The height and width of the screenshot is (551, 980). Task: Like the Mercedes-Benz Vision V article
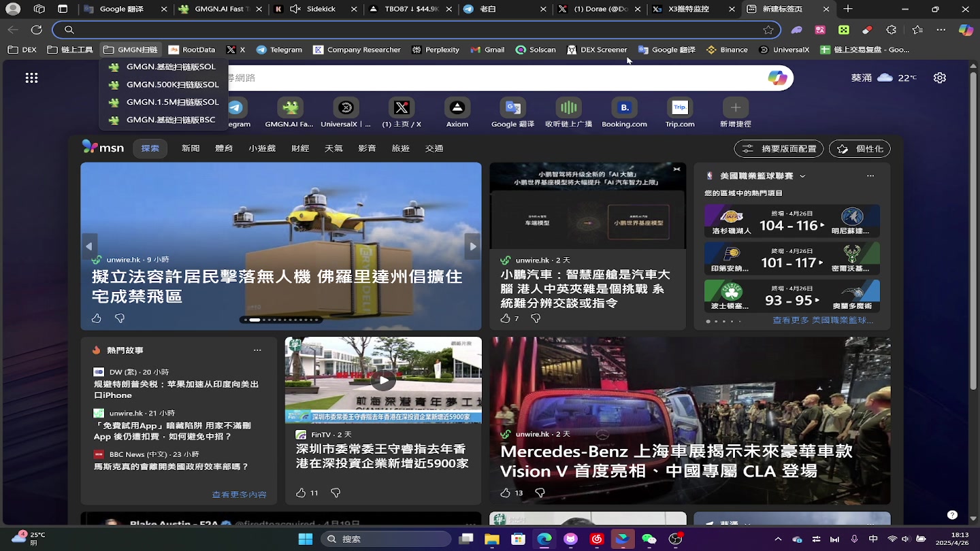pyautogui.click(x=505, y=492)
